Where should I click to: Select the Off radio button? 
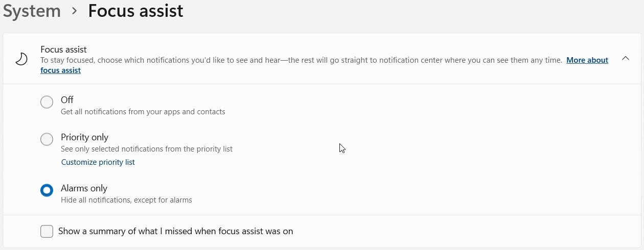coord(47,102)
